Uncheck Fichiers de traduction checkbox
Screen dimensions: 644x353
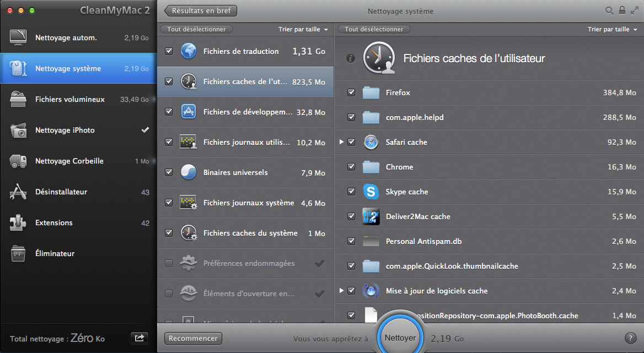pyautogui.click(x=169, y=51)
